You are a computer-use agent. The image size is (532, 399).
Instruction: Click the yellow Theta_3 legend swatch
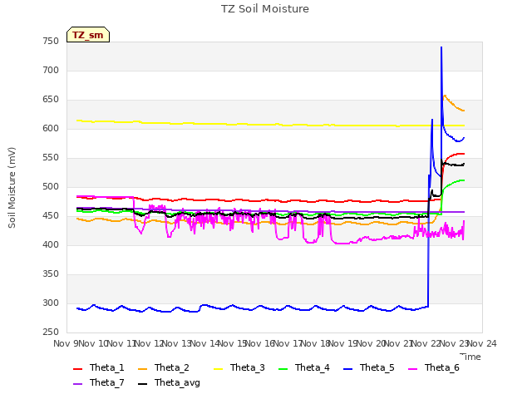coord(218,368)
